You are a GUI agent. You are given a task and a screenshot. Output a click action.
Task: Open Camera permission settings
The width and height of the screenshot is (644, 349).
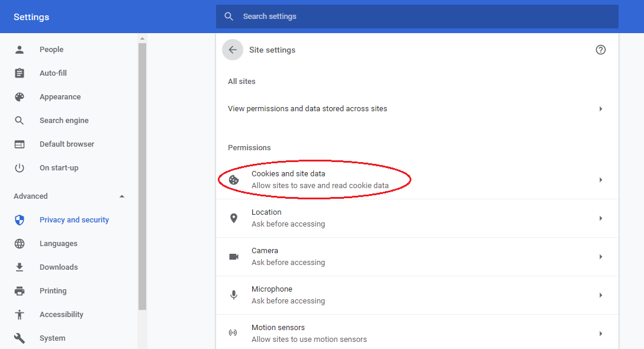[x=417, y=257]
